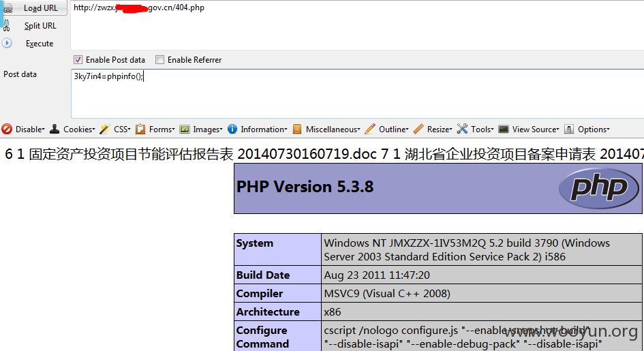The image size is (644, 351).
Task: Click the Split URL button label
Action: (40, 25)
